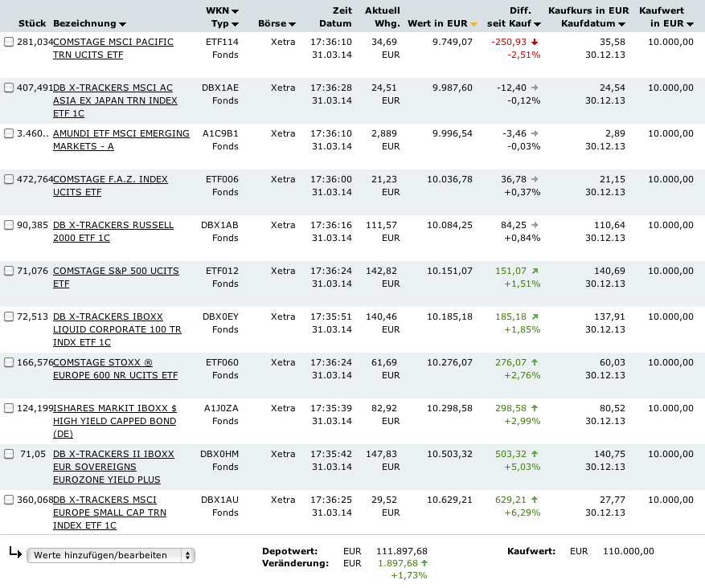Open COMSTAGE STOXX EUROPE 600 NR link

coord(115,369)
